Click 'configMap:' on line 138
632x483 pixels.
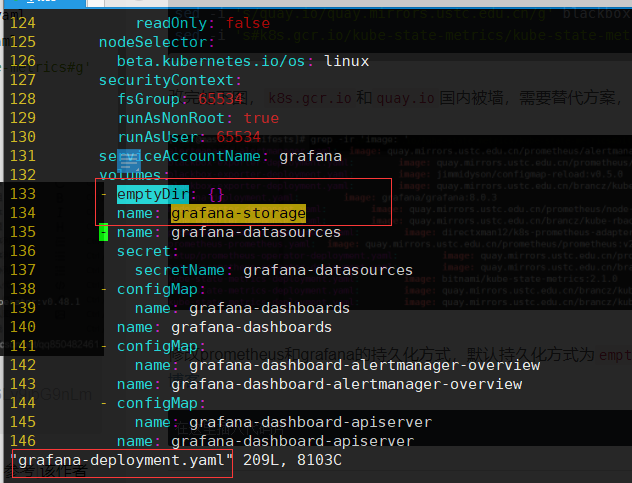coord(161,289)
